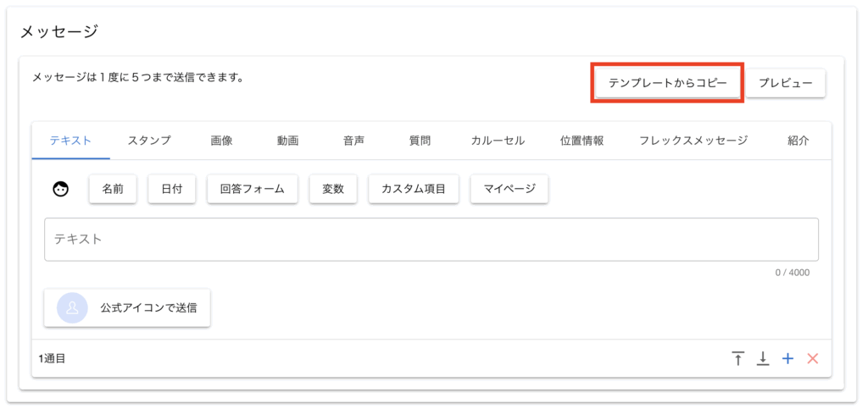Go to the 音声 tab
This screenshot has width=868, height=409.
click(353, 141)
